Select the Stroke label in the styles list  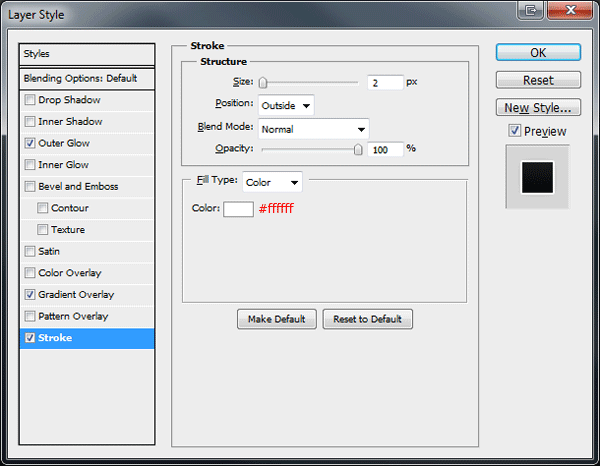pyautogui.click(x=55, y=338)
